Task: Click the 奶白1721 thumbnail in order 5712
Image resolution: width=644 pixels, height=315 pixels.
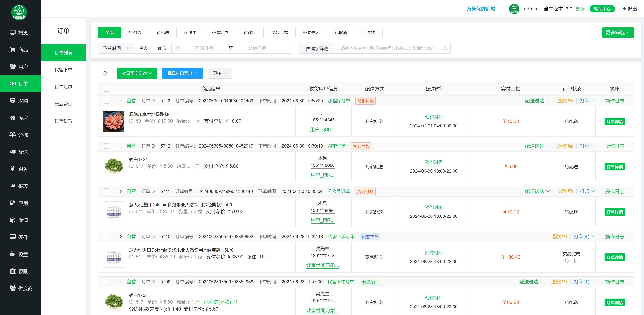Action: pos(113,167)
